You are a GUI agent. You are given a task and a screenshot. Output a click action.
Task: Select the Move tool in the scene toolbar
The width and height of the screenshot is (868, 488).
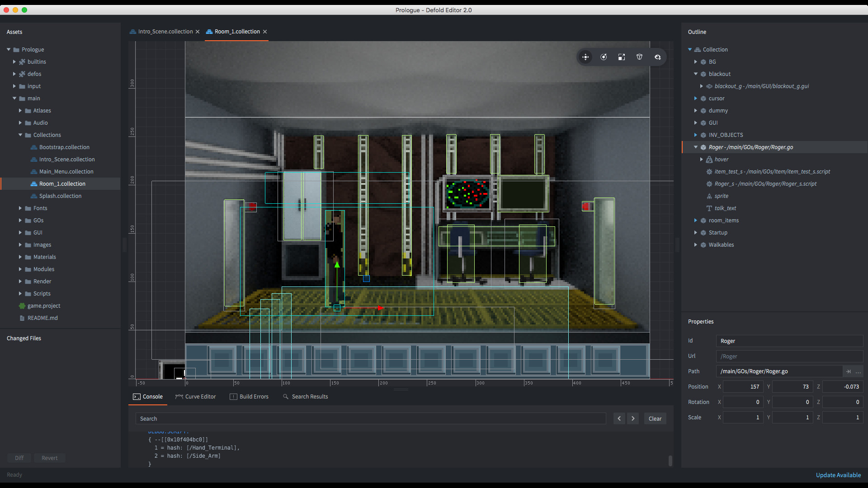coord(585,57)
